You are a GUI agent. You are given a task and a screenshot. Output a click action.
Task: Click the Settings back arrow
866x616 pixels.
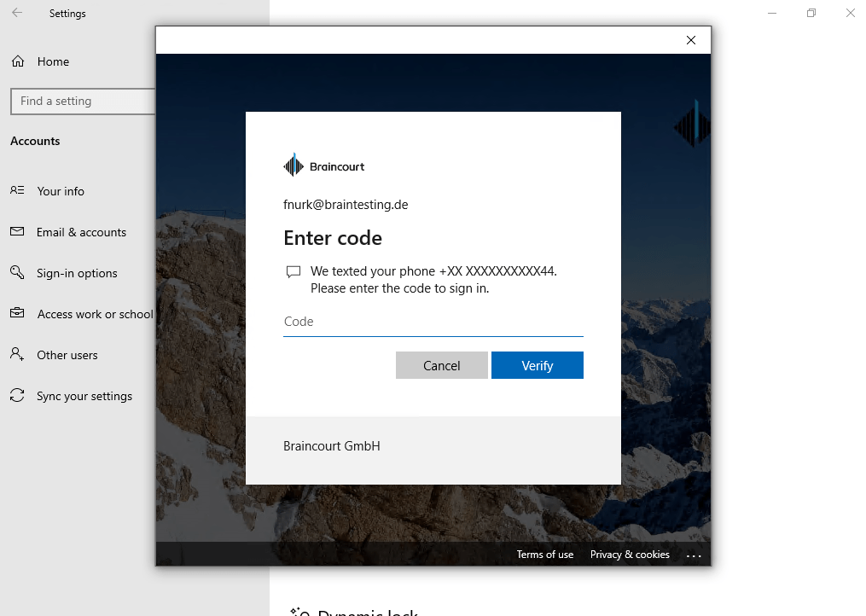(17, 13)
